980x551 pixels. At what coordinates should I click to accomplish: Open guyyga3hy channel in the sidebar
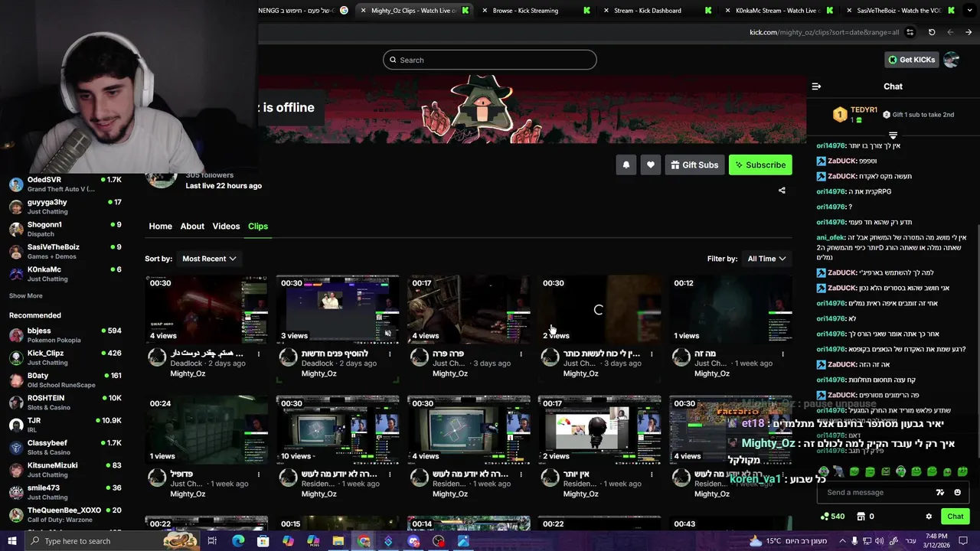[65, 207]
